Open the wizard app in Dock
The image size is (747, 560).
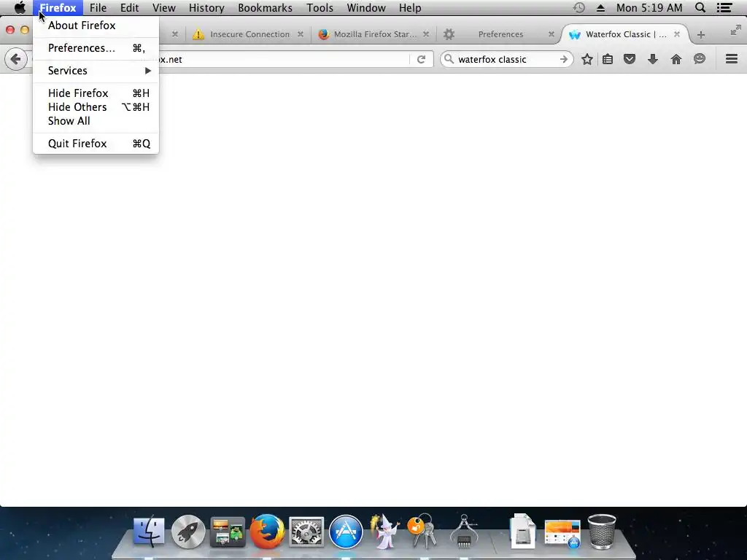(385, 532)
